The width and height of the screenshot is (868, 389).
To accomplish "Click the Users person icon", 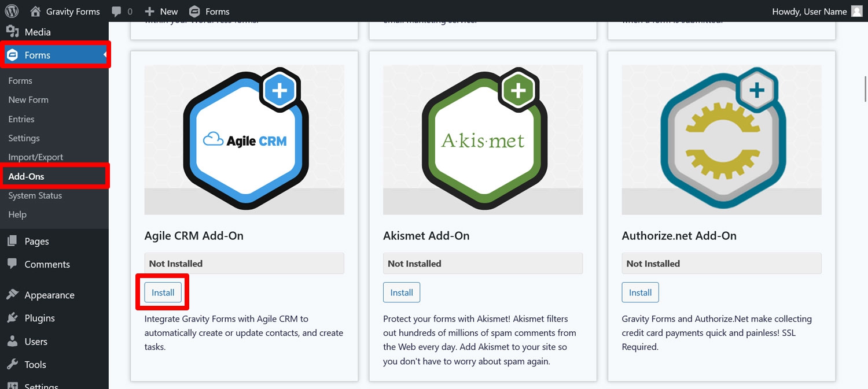I will pyautogui.click(x=12, y=341).
